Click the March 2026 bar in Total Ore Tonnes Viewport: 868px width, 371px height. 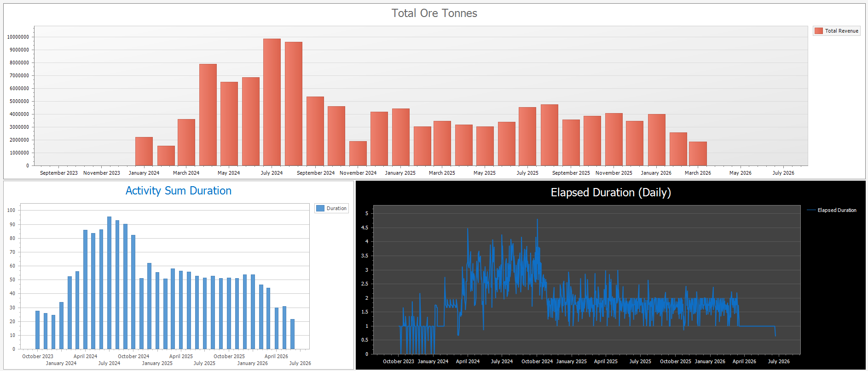pyautogui.click(x=698, y=154)
